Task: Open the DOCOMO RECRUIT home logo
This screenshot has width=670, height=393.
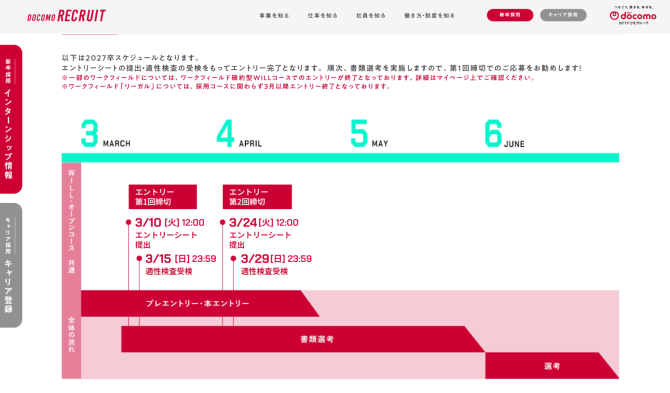Action: pos(66,16)
